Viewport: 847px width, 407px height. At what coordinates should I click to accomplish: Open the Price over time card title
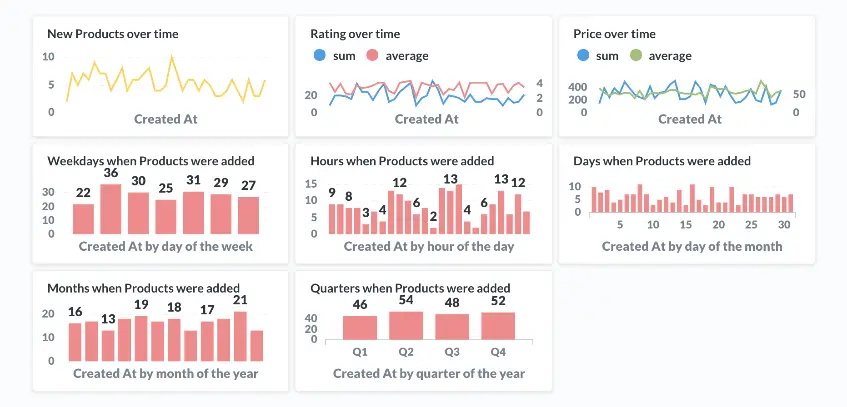click(614, 34)
